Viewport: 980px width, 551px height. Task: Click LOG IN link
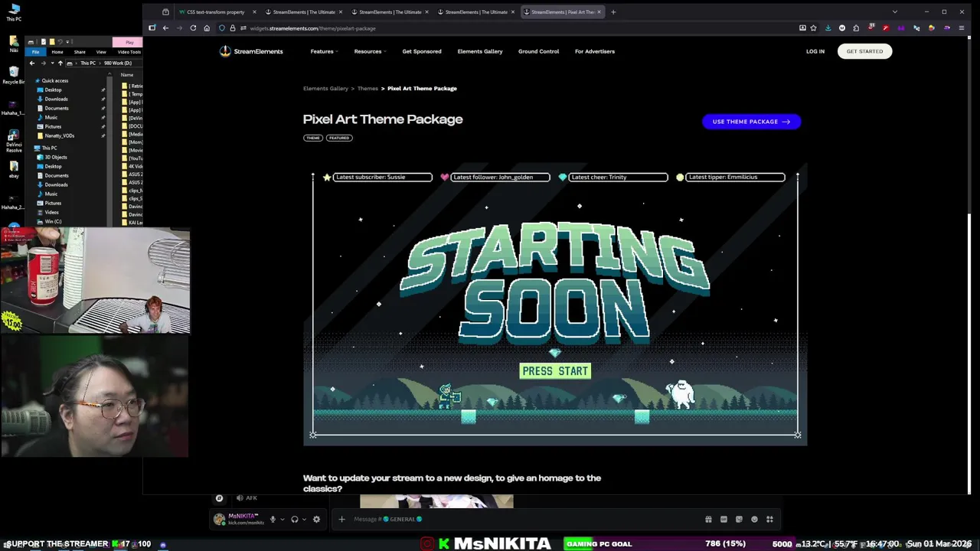pyautogui.click(x=815, y=51)
